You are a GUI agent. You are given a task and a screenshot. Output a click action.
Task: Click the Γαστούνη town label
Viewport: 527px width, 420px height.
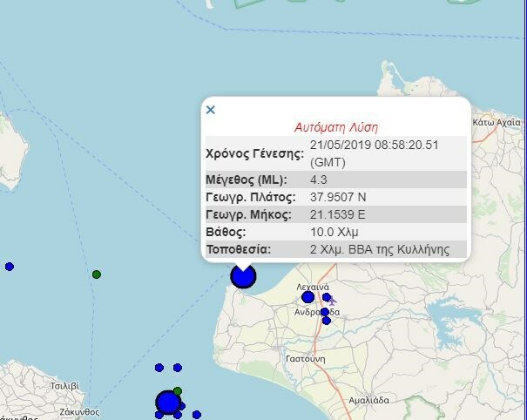pos(305,358)
